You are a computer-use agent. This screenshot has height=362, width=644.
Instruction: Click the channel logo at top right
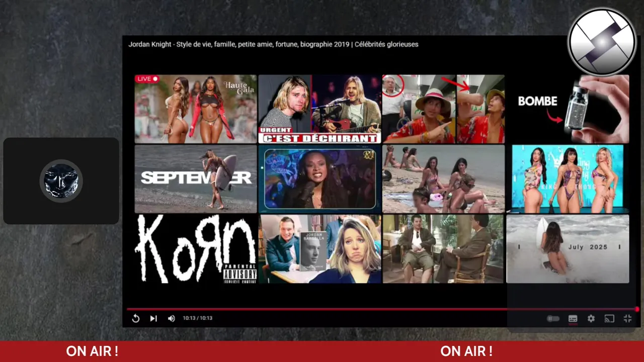(x=602, y=42)
